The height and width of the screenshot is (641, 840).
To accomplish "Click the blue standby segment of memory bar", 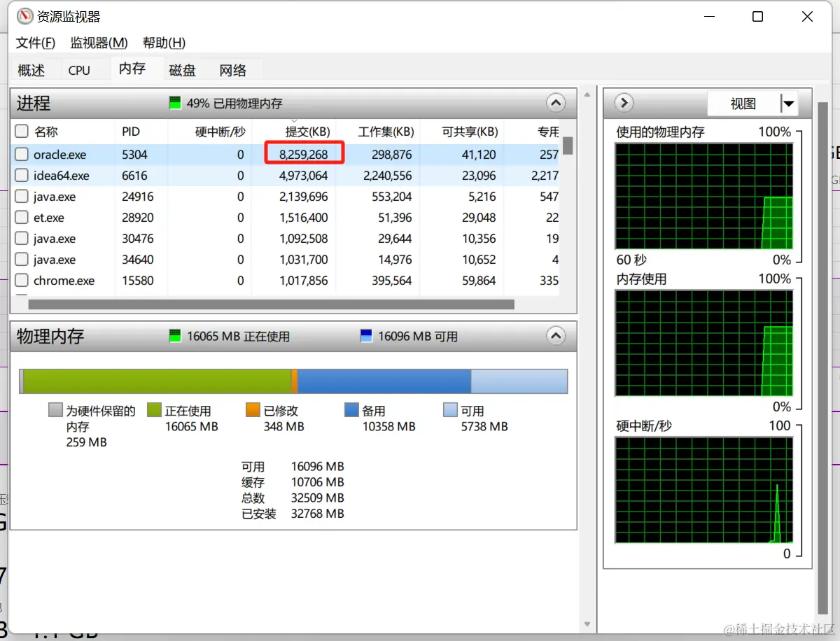I will 384,381.
